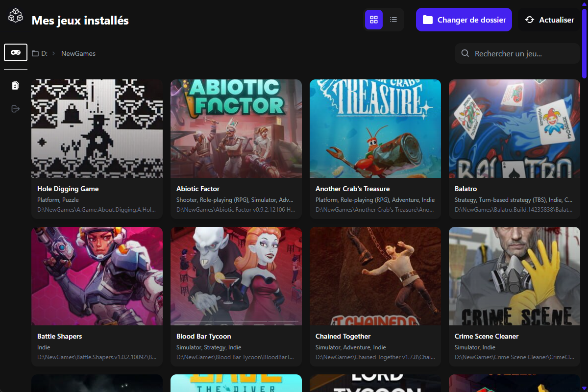The width and height of the screenshot is (588, 392).
Task: Click the folder icon beside D: breadcrumb
Action: pyautogui.click(x=35, y=53)
